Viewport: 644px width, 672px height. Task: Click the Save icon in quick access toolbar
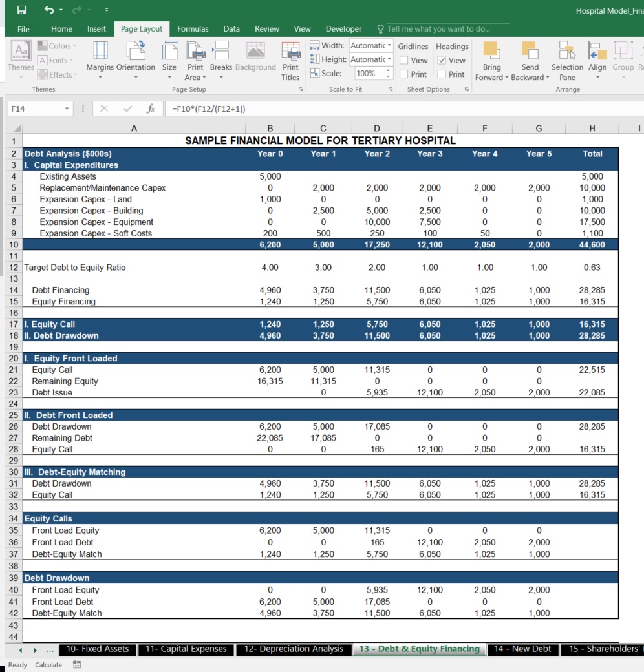[x=21, y=10]
